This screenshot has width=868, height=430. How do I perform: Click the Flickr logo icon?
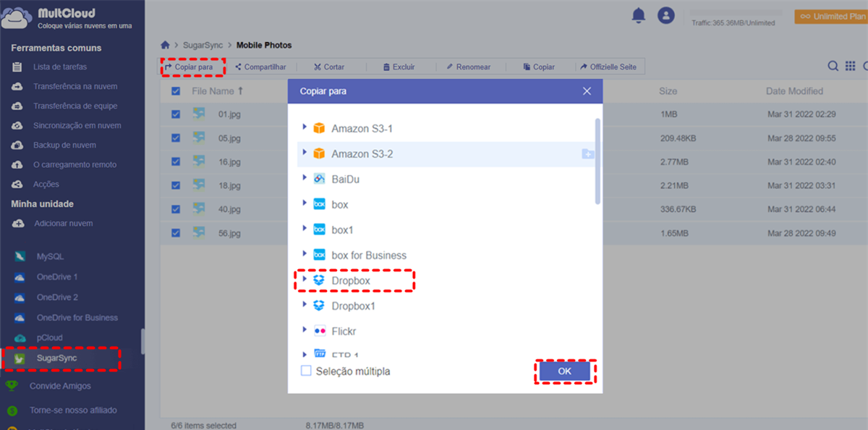(x=319, y=331)
